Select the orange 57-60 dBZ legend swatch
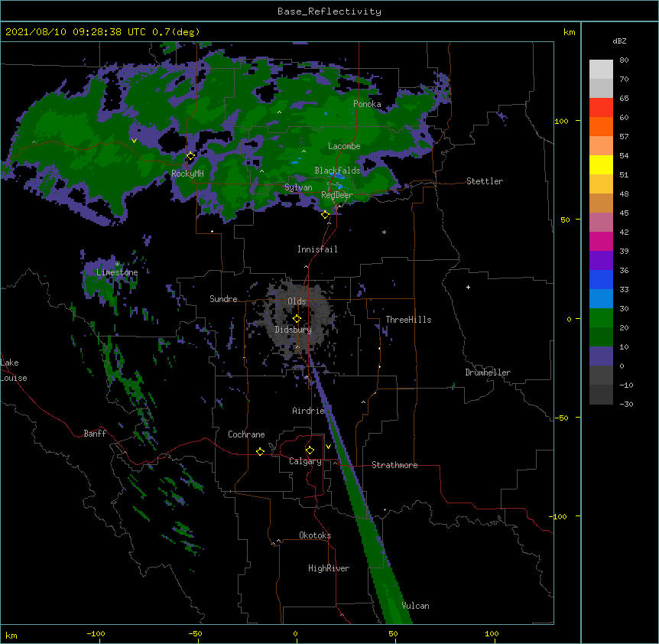Image resolution: width=659 pixels, height=644 pixels. point(601,126)
